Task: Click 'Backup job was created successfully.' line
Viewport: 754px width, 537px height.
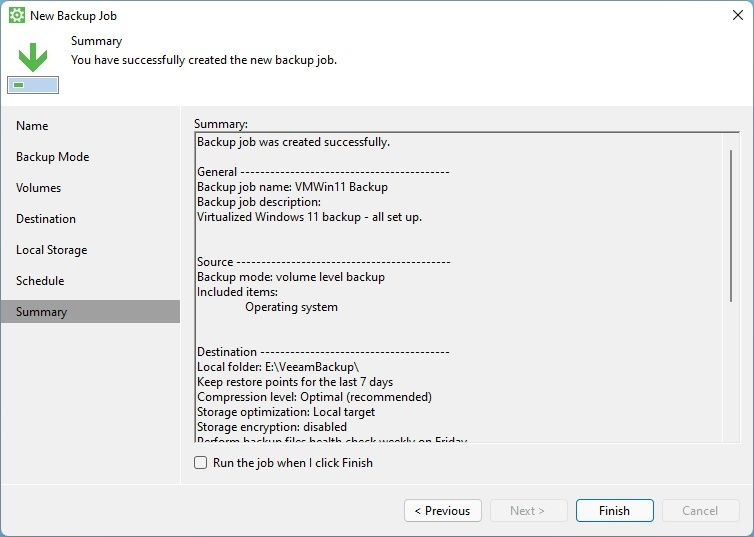Action: pyautogui.click(x=293, y=142)
